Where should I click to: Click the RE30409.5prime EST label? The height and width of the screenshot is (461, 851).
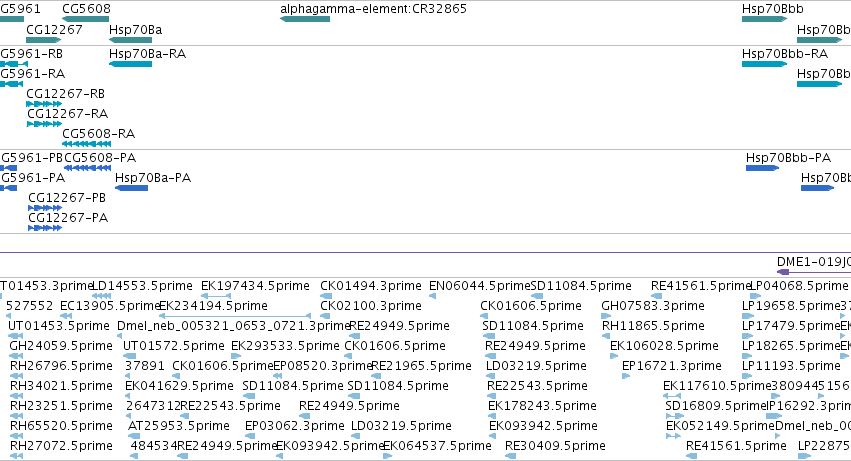pos(555,447)
